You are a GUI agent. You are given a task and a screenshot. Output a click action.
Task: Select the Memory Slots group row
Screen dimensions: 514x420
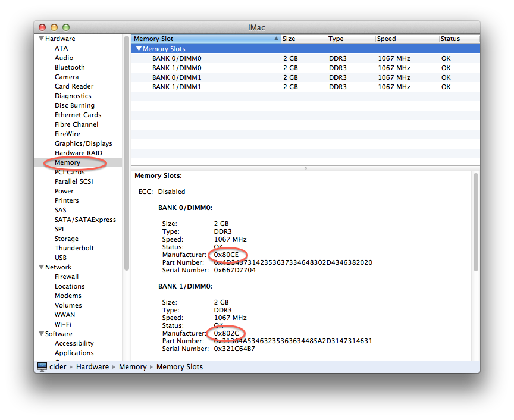coord(306,49)
